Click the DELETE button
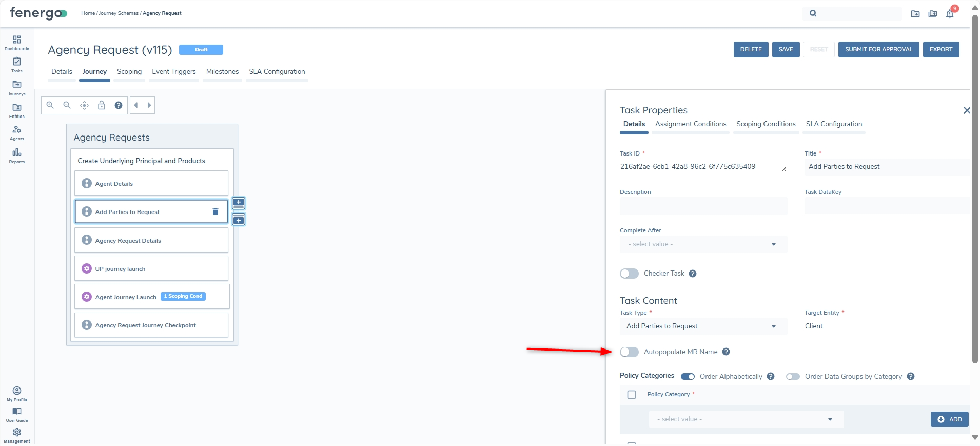This screenshot has width=980, height=446. coord(751,49)
